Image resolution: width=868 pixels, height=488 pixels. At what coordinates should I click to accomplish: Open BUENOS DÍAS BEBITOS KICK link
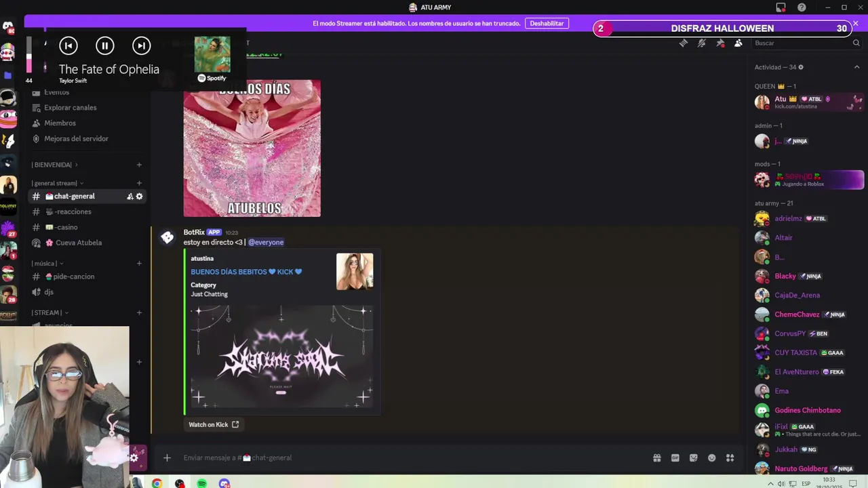coord(246,272)
